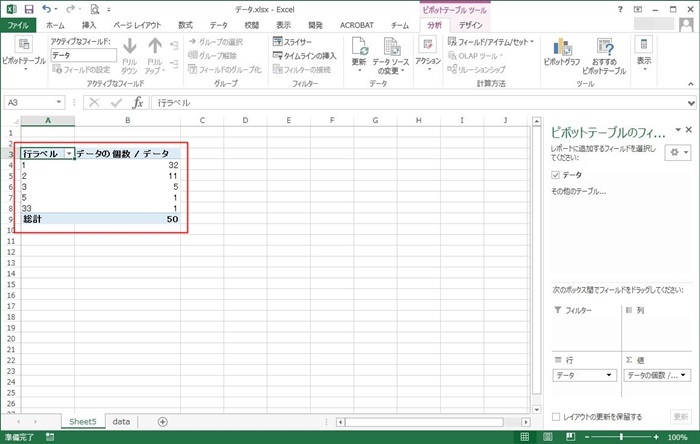
Task: Open データソースの変更
Action: (391, 56)
